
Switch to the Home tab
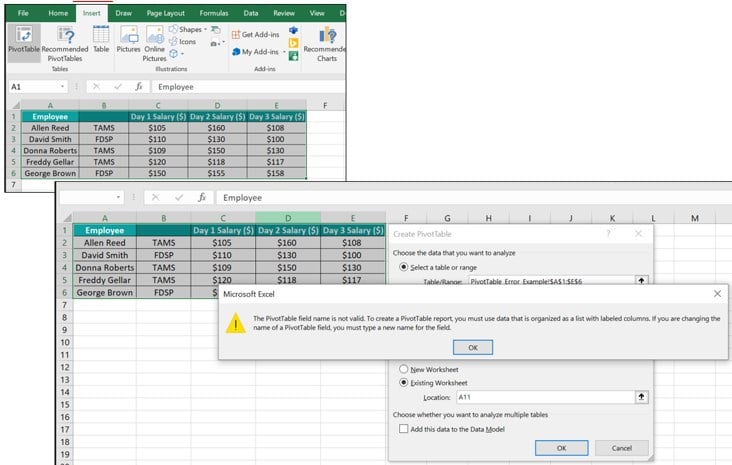[x=58, y=13]
